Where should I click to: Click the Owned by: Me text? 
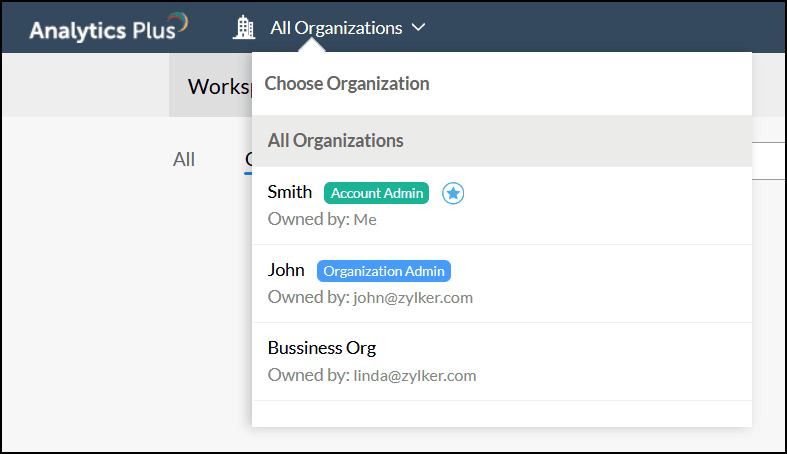322,219
